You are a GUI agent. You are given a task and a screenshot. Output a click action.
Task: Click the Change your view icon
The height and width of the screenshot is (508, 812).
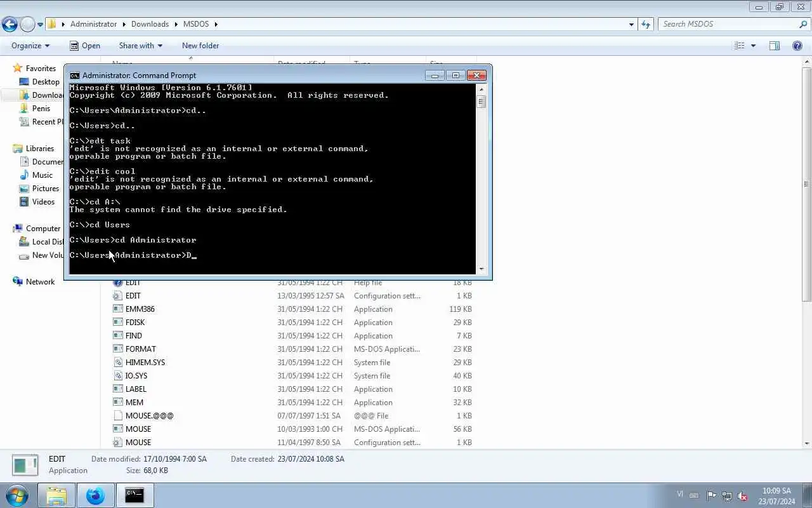coord(740,46)
